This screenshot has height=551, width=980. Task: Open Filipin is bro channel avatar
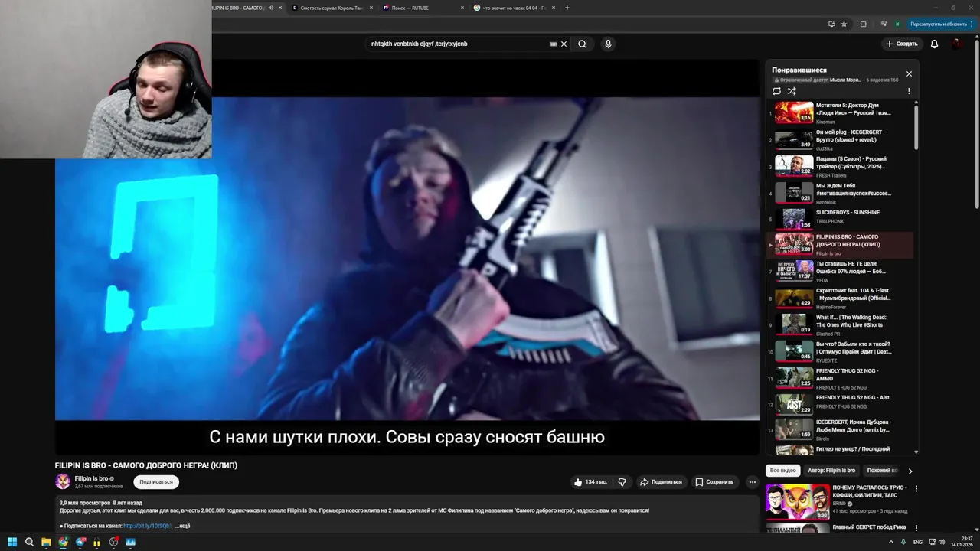63,481
